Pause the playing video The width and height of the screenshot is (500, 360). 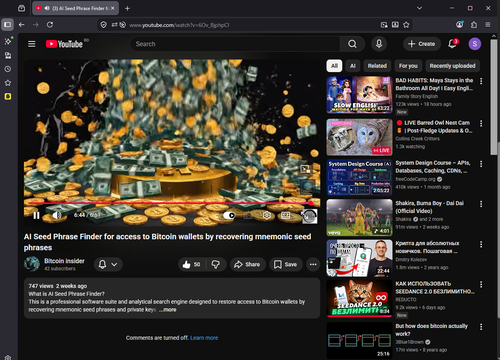click(36, 215)
